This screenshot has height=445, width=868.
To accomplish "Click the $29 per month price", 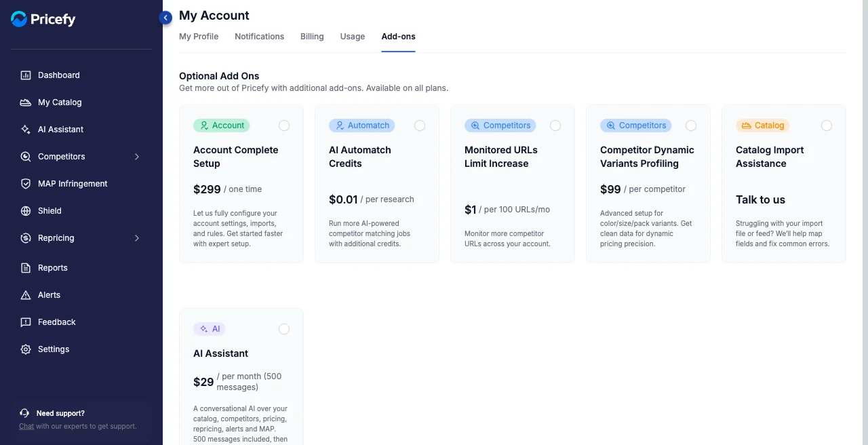I will point(237,382).
